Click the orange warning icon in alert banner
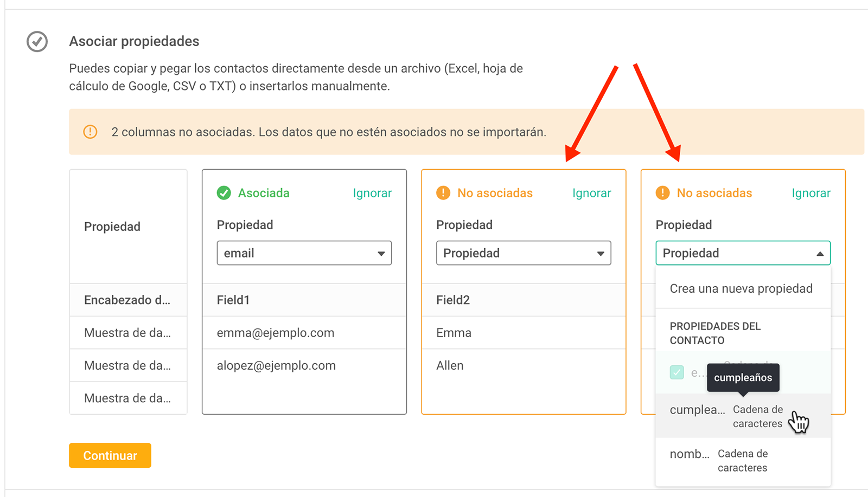This screenshot has width=868, height=497. pyautogui.click(x=90, y=132)
